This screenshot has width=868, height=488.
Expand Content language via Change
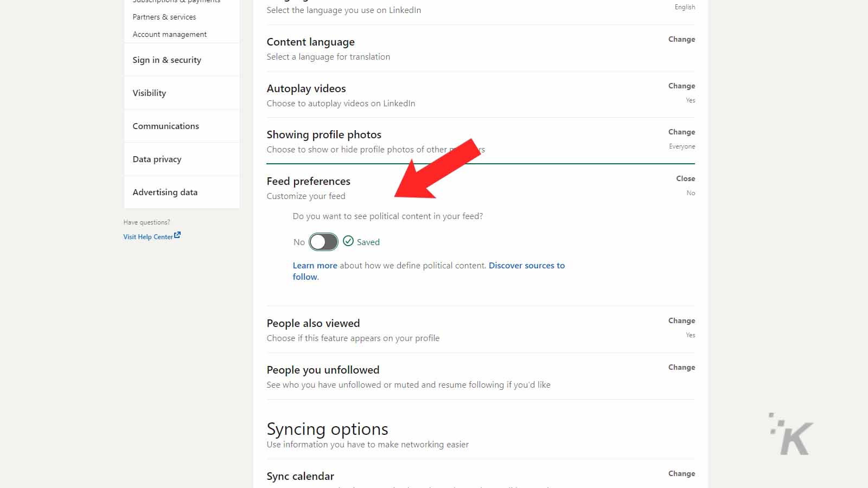pyautogui.click(x=681, y=39)
